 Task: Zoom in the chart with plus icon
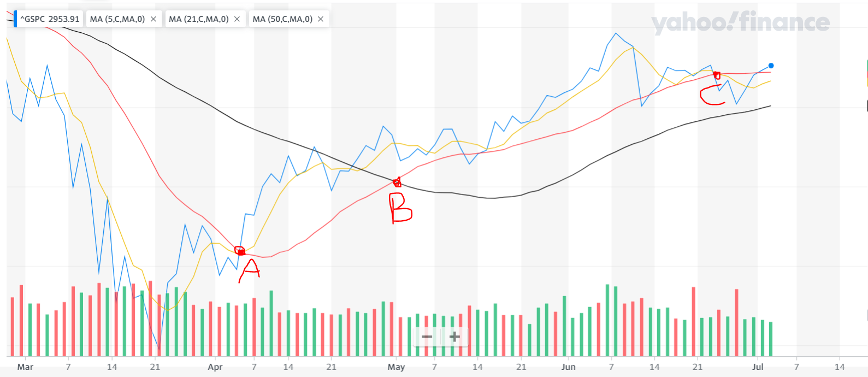pyautogui.click(x=454, y=337)
